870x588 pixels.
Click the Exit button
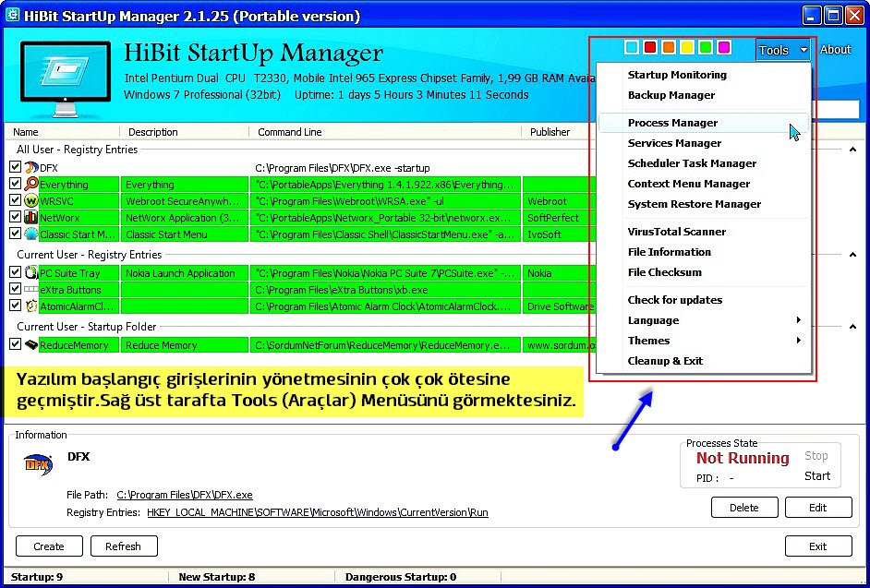click(818, 546)
